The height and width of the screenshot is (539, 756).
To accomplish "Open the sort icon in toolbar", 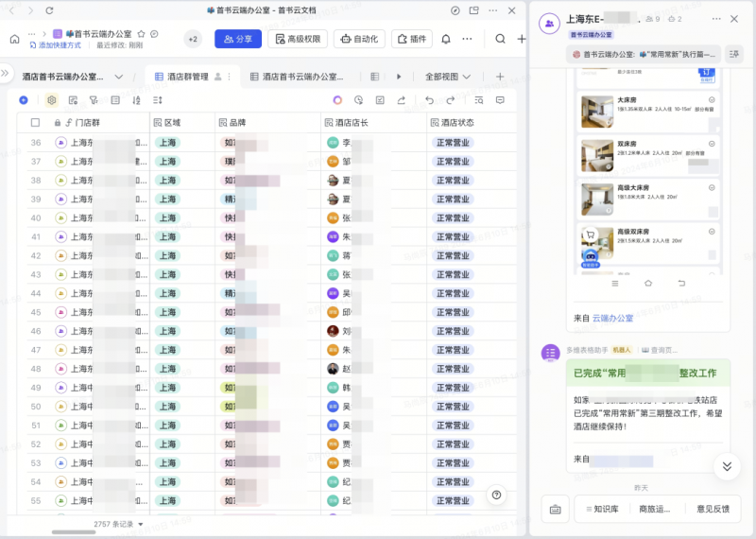I will click(136, 100).
